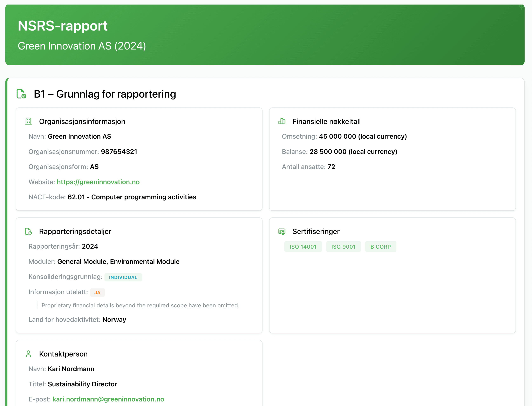The width and height of the screenshot is (532, 406).
Task: Click the omitted information explanation text
Action: click(140, 305)
